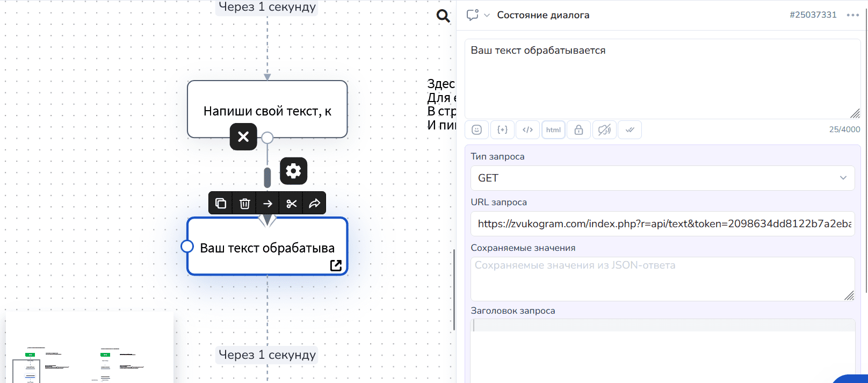Click the request URL input field

(662, 223)
